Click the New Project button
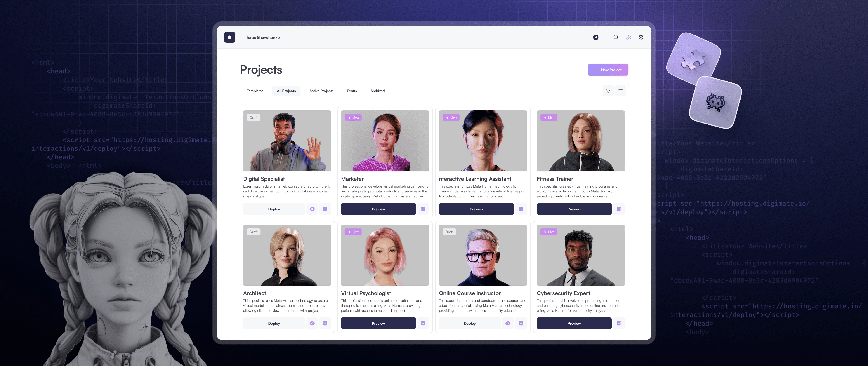Viewport: 868px width, 366px height. tap(608, 70)
